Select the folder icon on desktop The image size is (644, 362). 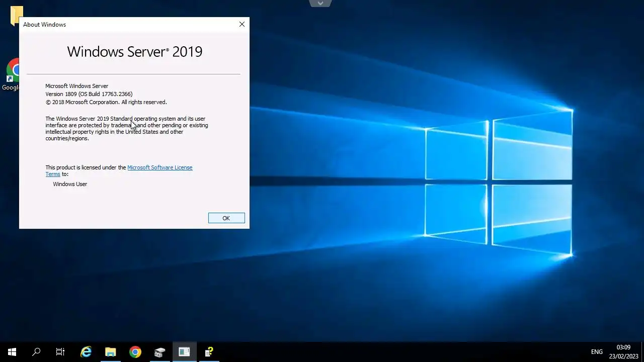(16, 15)
